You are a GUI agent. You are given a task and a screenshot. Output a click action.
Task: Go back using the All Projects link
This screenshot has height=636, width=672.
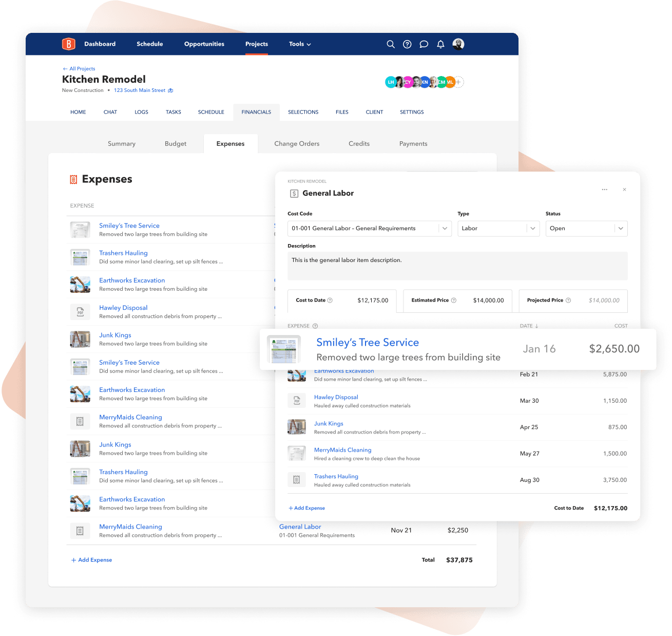pos(79,68)
